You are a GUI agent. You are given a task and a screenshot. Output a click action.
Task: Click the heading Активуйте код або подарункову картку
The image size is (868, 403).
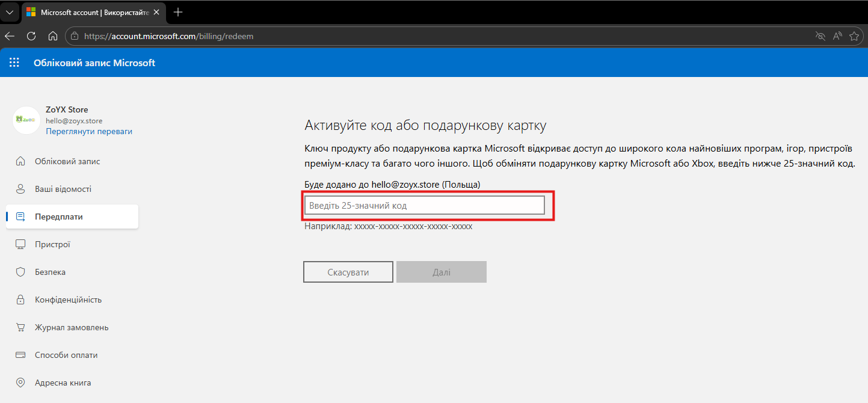pyautogui.click(x=425, y=126)
